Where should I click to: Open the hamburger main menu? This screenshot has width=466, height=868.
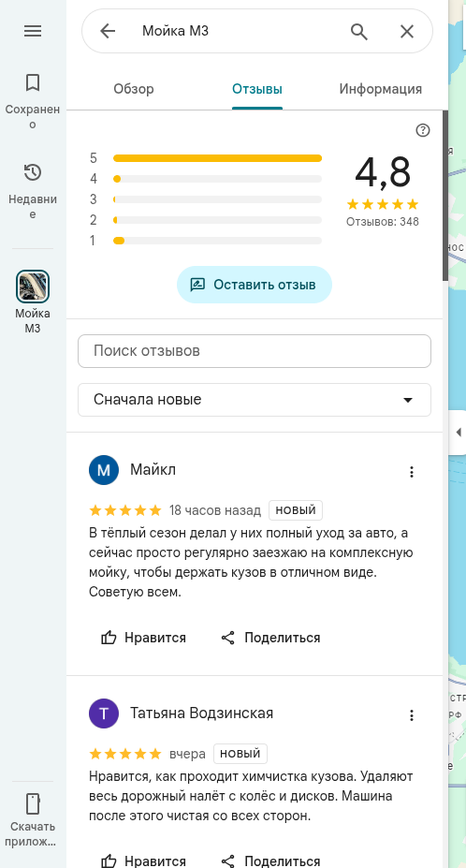(x=33, y=31)
